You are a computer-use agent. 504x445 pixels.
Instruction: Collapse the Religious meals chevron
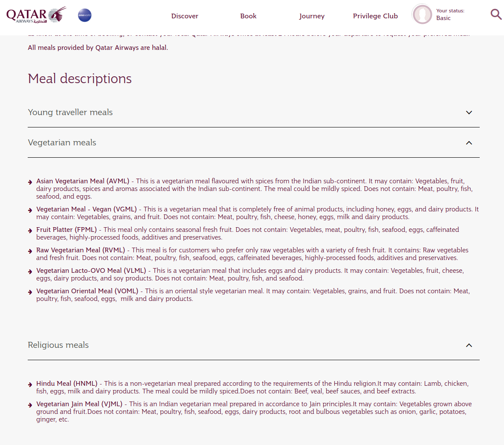click(469, 345)
